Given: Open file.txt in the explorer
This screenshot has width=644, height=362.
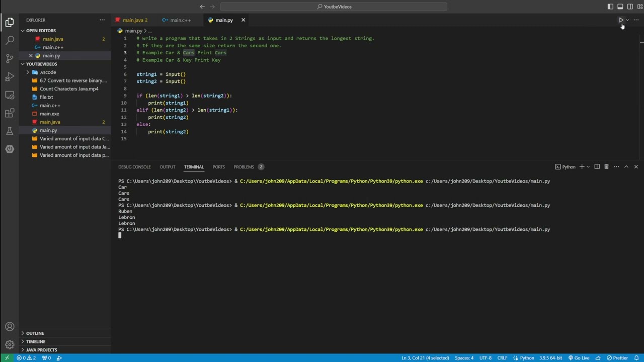Looking at the screenshot, I should coord(46,97).
